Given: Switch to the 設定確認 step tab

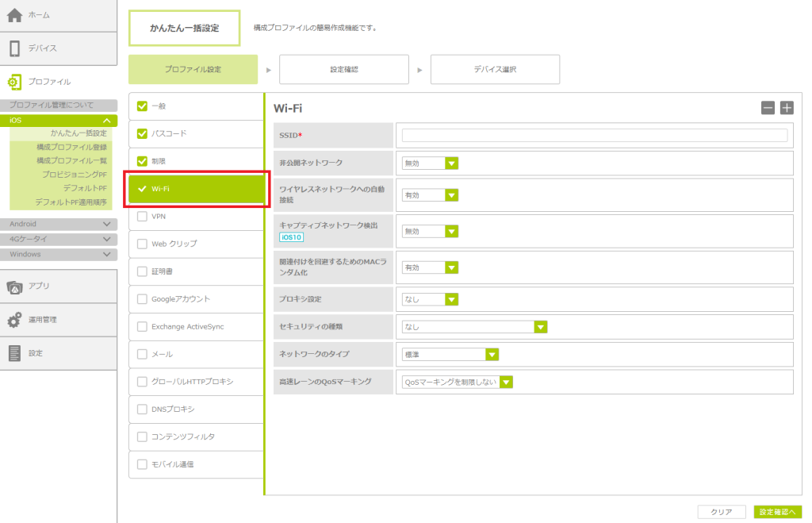Looking at the screenshot, I should tap(344, 70).
